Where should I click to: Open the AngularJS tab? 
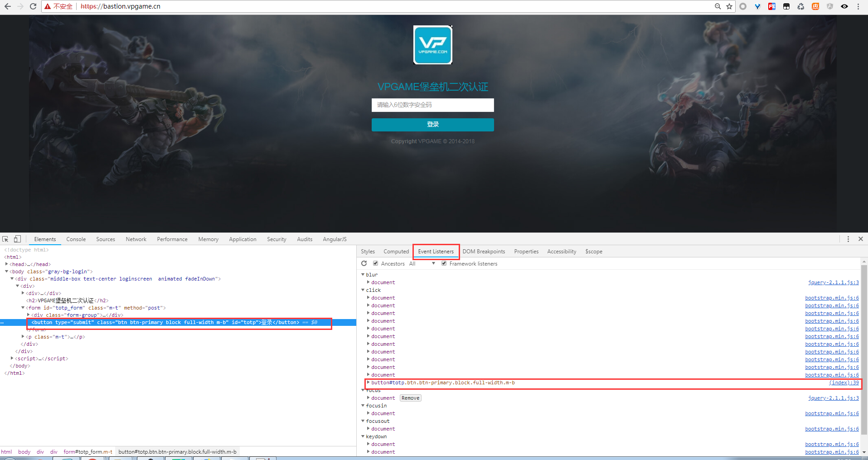335,239
